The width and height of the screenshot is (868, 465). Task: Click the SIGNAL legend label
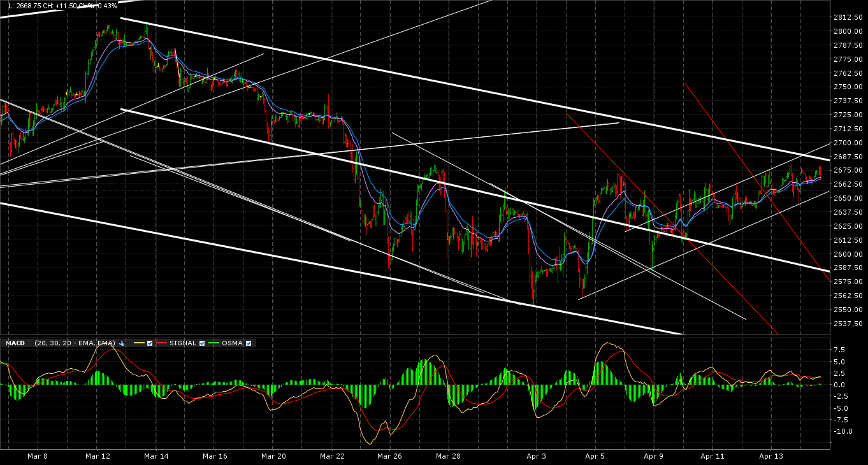click(x=183, y=343)
